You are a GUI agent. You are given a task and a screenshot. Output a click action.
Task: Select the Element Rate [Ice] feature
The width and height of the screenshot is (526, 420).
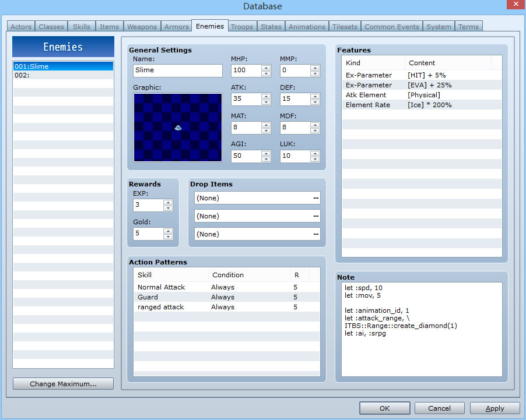click(x=422, y=105)
